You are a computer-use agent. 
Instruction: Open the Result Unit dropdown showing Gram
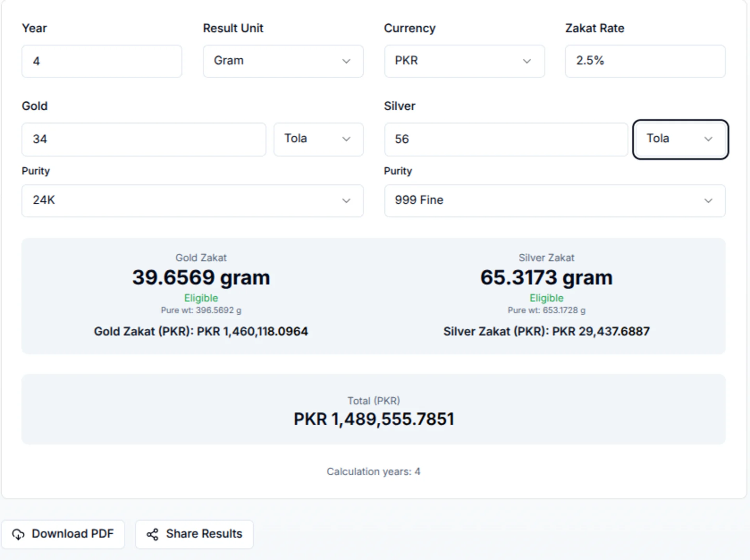(283, 61)
